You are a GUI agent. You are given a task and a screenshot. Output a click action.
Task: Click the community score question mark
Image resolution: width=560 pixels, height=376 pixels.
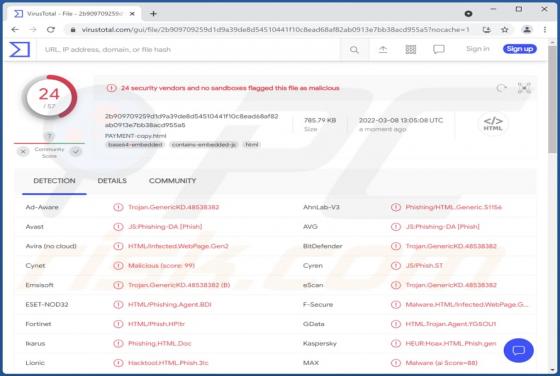pos(49,136)
